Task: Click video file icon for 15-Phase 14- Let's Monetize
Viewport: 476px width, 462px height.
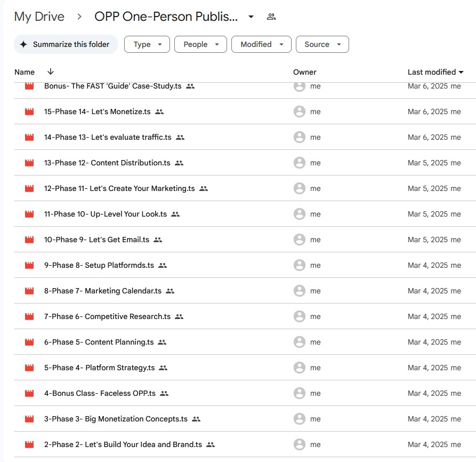Action: tap(29, 112)
